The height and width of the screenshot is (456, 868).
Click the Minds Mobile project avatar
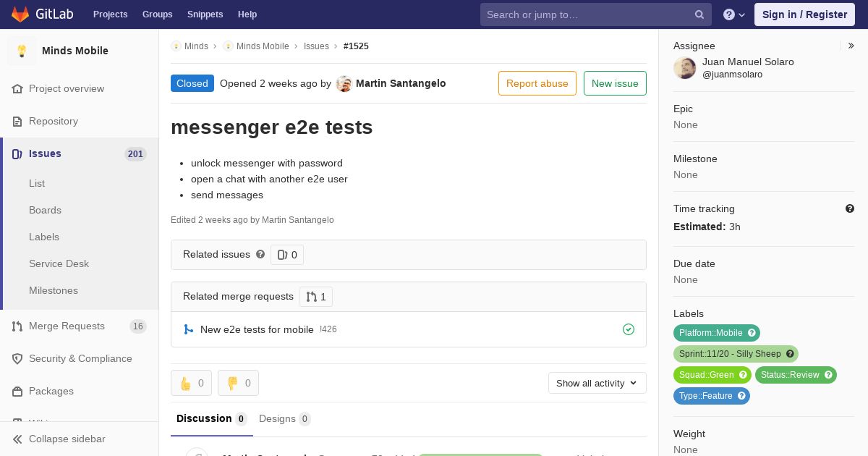coord(22,51)
